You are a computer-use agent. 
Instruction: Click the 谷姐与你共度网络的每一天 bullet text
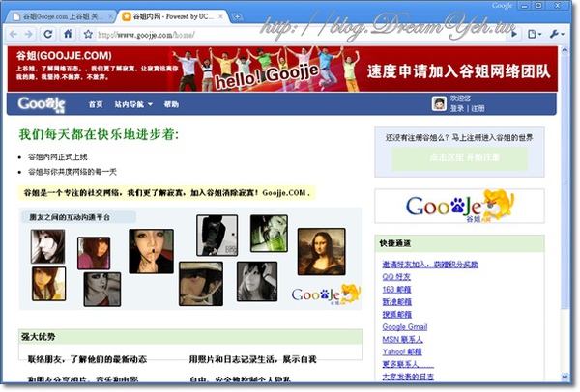coord(72,172)
